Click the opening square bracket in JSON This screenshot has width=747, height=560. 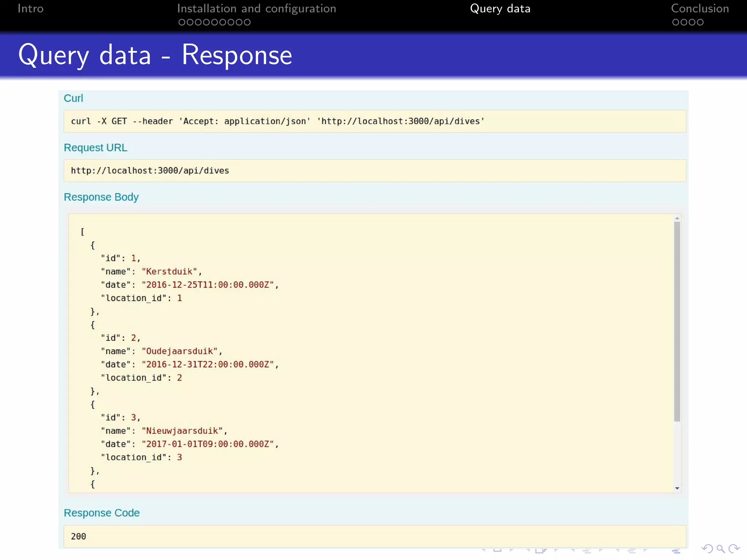click(82, 232)
